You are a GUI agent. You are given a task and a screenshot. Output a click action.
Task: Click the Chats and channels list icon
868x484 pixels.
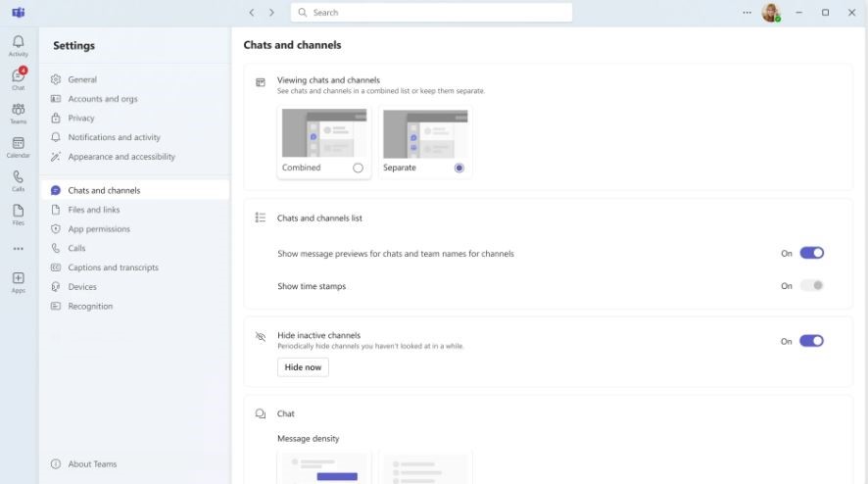point(261,218)
